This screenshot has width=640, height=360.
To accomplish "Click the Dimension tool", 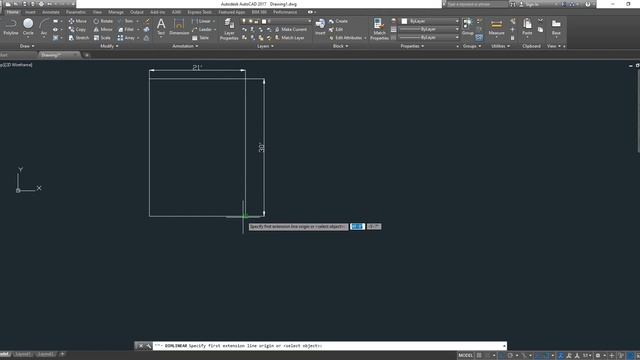I will click(179, 27).
